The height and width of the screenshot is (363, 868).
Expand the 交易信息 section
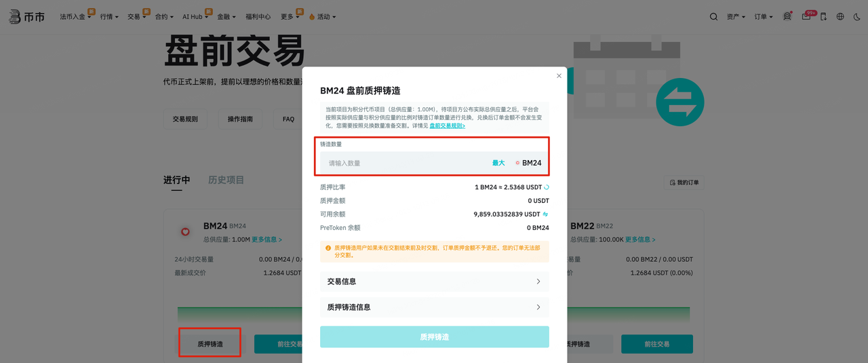click(x=434, y=282)
